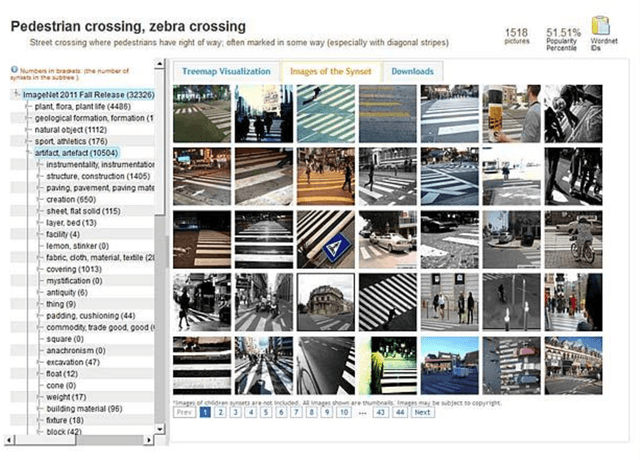Image resolution: width=640 pixels, height=460 pixels.
Task: Open the Wordnet IDs clipboard icon
Action: click(x=600, y=26)
